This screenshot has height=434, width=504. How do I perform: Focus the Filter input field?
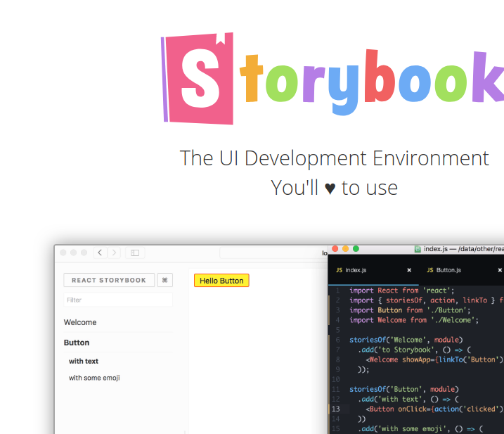pyautogui.click(x=118, y=300)
